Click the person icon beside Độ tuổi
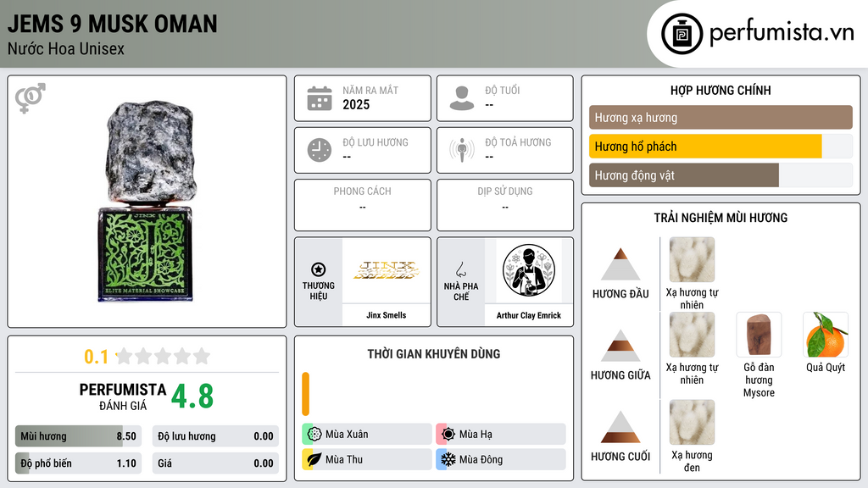The width and height of the screenshot is (868, 488). pyautogui.click(x=462, y=98)
